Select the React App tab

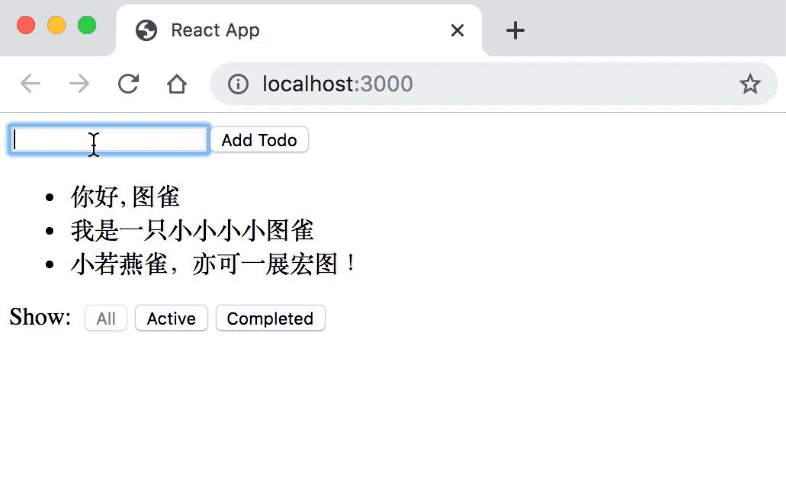[299, 30]
